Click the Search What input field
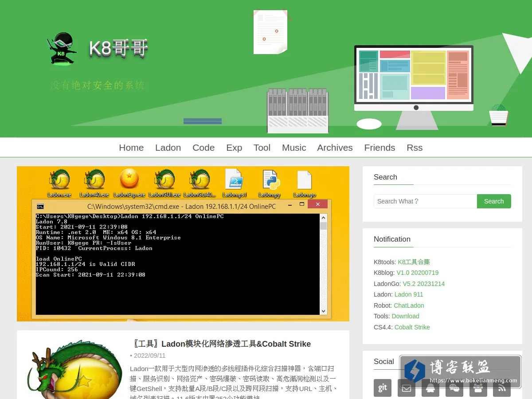The image size is (532, 399). [x=425, y=201]
